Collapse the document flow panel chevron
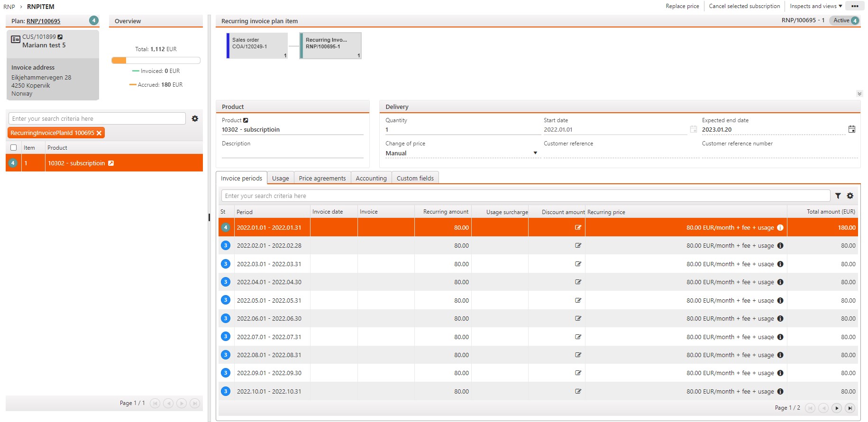868x422 pixels. point(859,94)
